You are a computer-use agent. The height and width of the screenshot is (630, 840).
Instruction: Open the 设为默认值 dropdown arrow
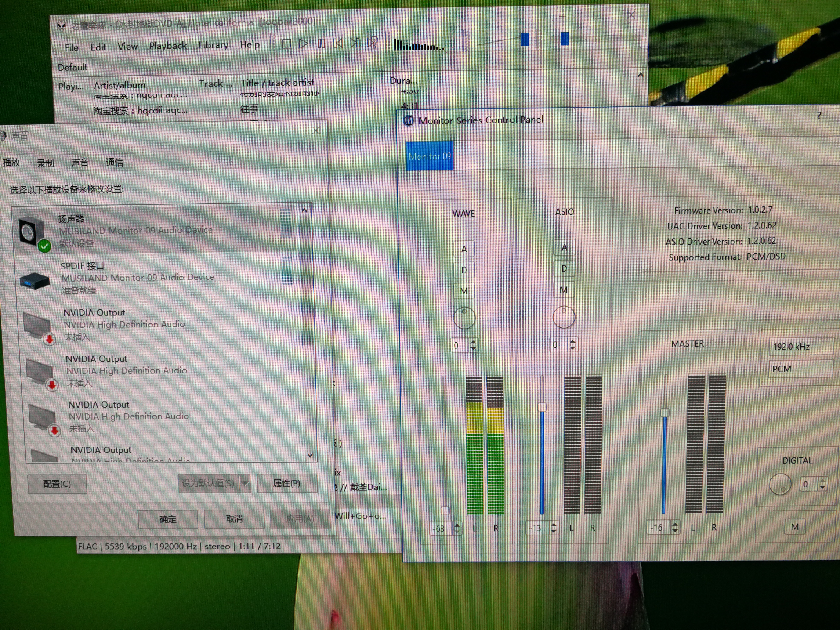245,484
